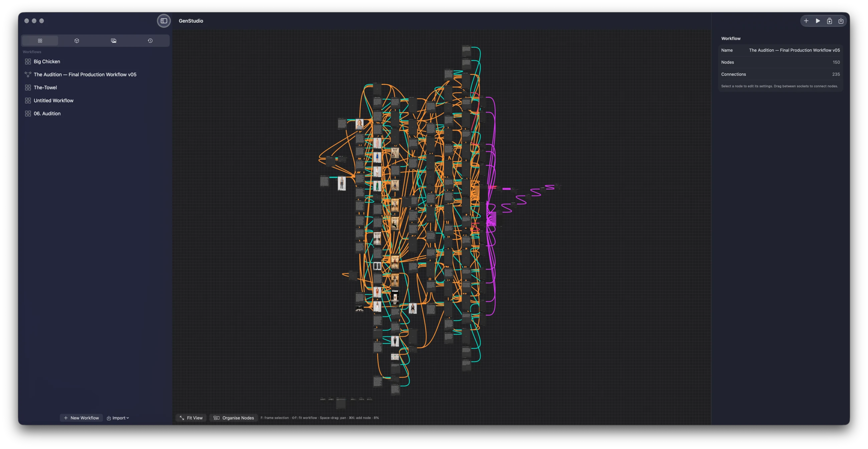Screen dimensions: 868x449
Task: Open the history clock tab in the sidebar
Action: [150, 41]
